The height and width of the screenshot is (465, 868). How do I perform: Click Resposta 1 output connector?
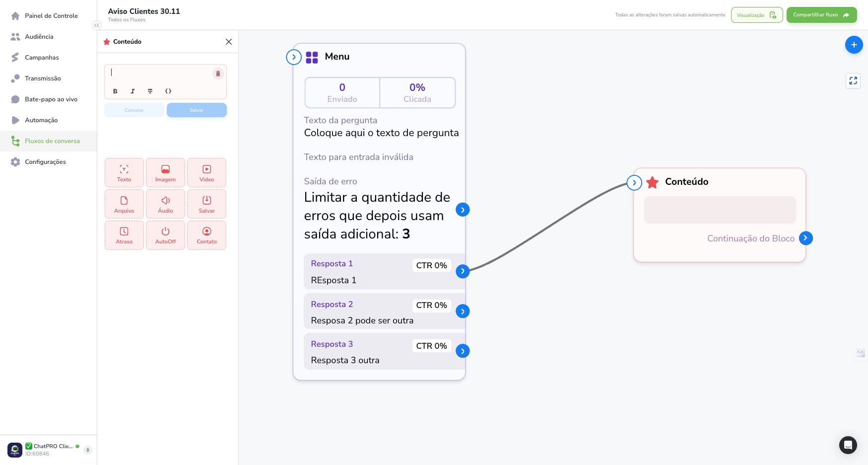tap(463, 271)
